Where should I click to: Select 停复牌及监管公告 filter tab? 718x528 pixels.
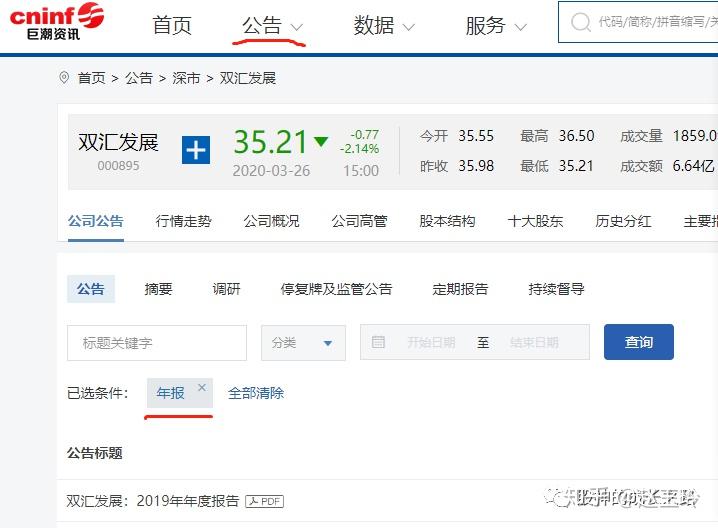(337, 289)
